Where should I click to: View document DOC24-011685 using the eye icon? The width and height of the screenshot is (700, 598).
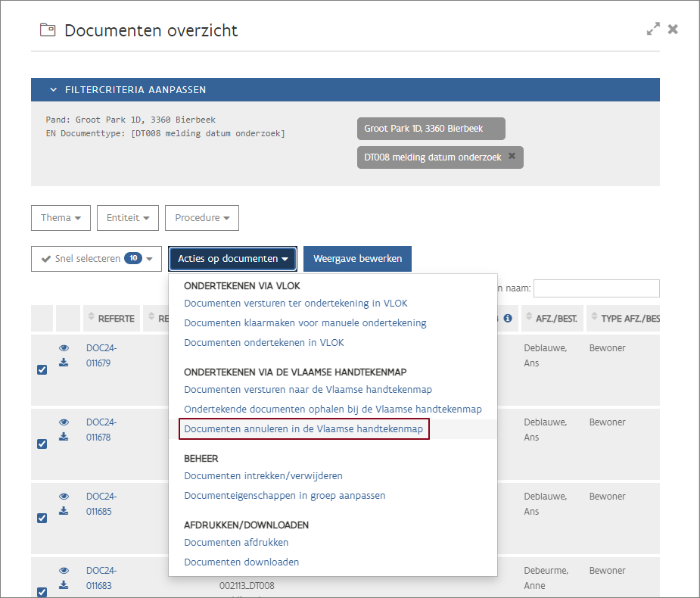pyautogui.click(x=64, y=497)
